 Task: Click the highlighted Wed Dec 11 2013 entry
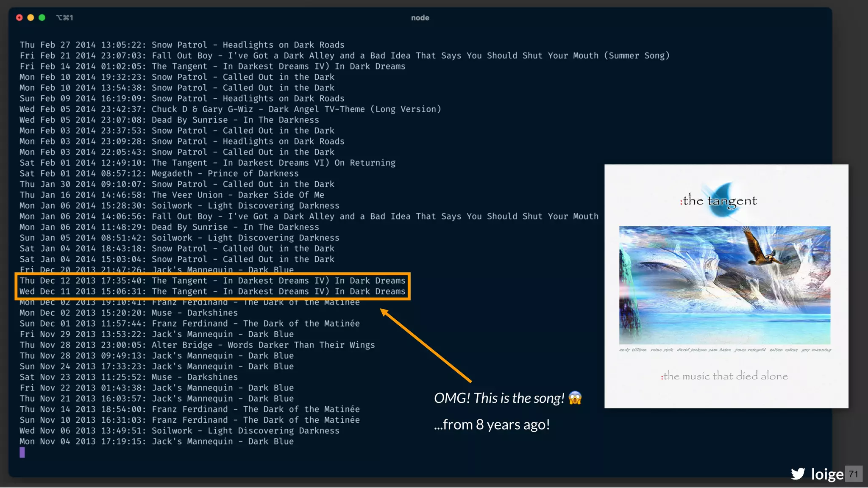coord(212,291)
